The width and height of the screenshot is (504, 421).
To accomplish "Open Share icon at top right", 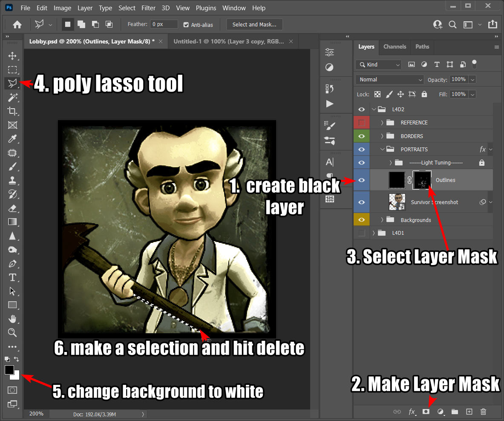I will (x=493, y=24).
